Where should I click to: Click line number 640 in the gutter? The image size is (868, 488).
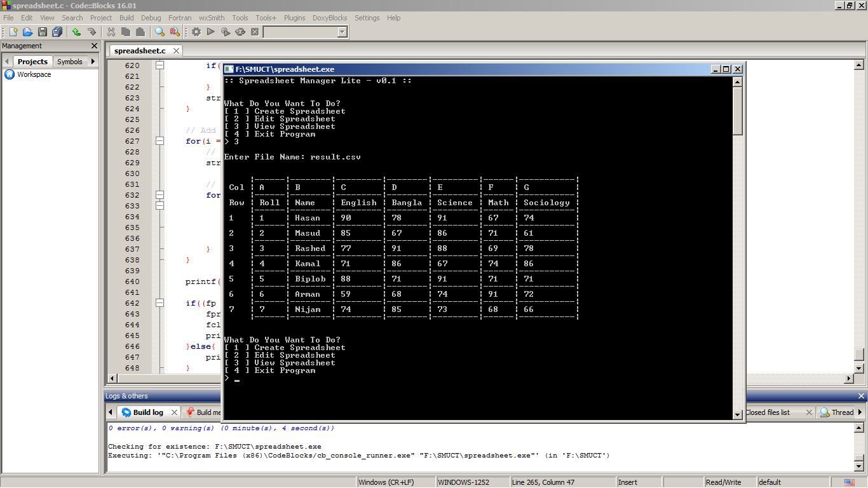click(x=132, y=281)
